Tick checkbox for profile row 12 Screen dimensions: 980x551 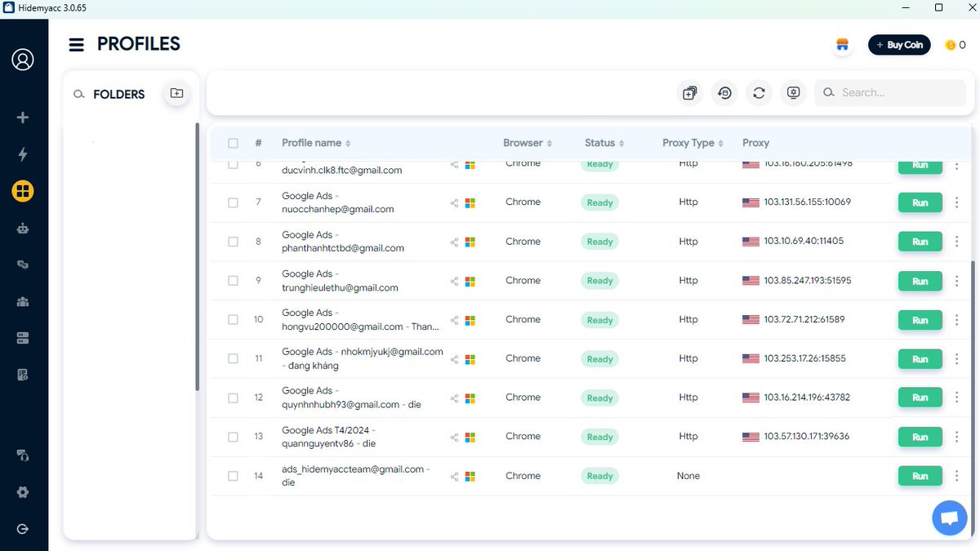click(x=233, y=398)
